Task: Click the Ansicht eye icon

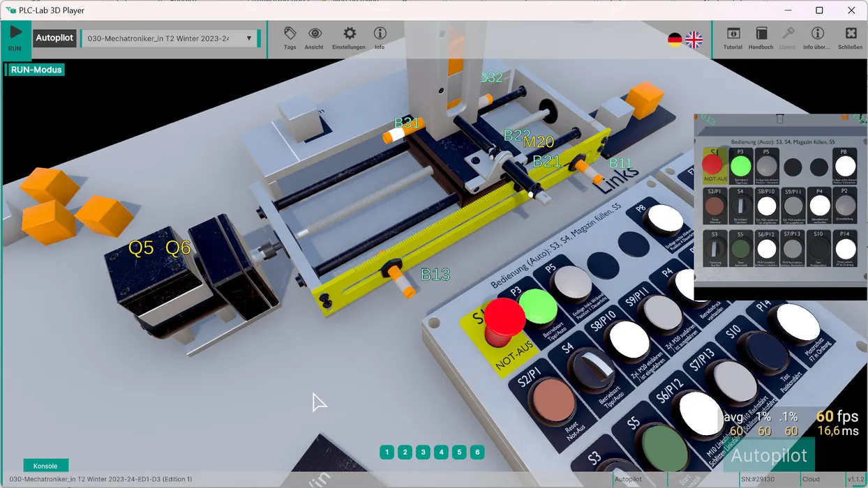Action: pyautogui.click(x=315, y=38)
